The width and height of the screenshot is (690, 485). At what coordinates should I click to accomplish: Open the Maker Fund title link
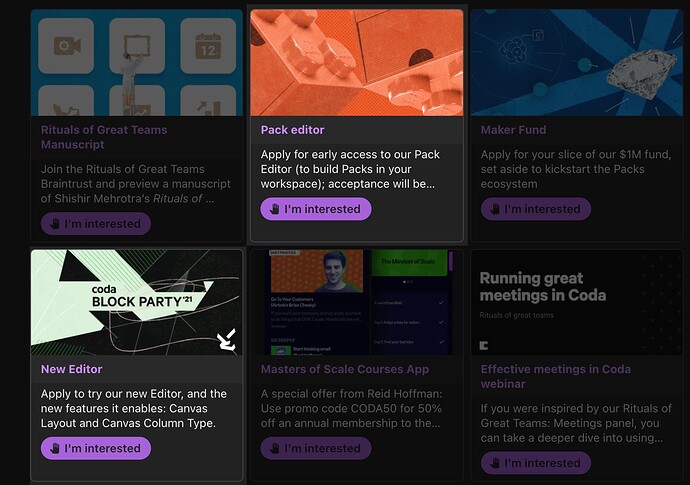click(513, 130)
